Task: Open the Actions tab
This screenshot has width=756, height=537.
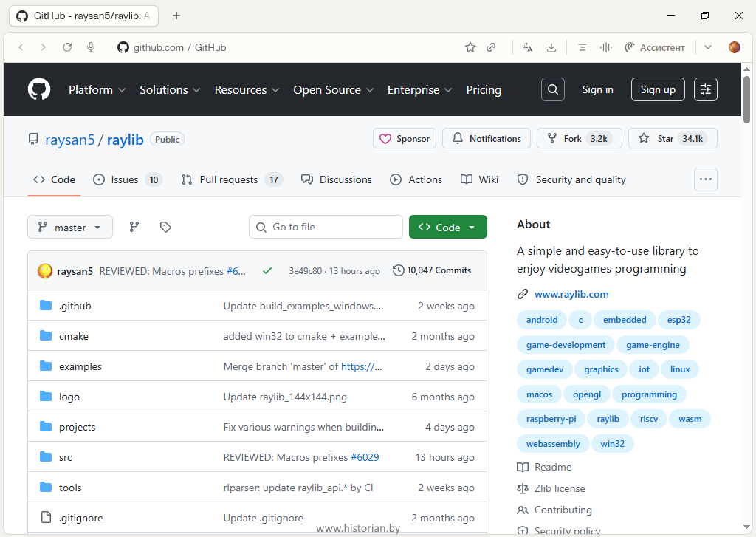Action: point(416,179)
